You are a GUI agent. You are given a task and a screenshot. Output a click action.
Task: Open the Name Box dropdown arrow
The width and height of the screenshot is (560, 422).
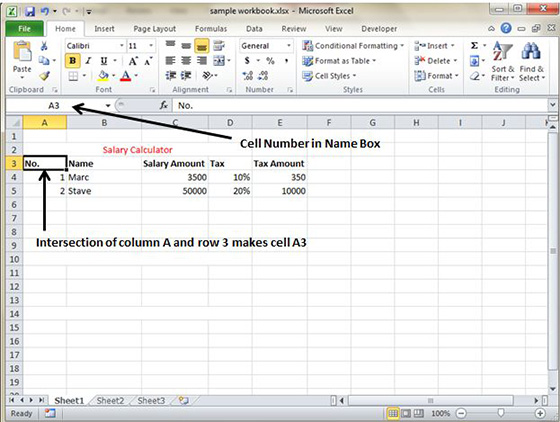(x=108, y=106)
